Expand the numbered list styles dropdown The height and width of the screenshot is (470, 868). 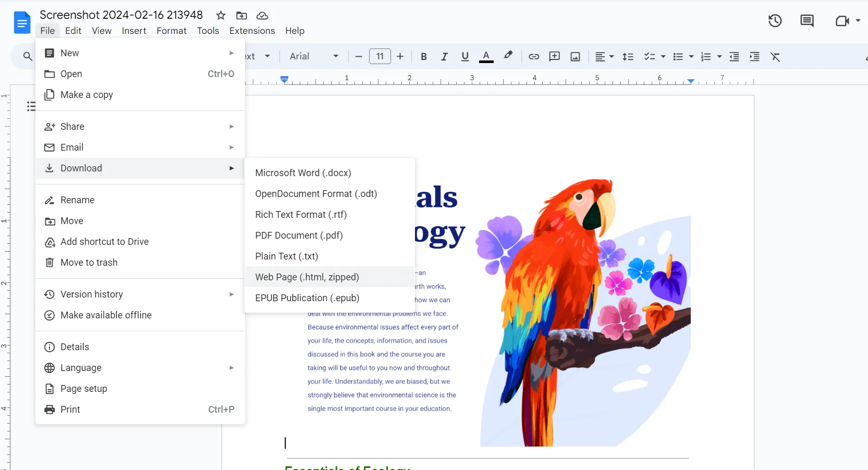pos(718,57)
